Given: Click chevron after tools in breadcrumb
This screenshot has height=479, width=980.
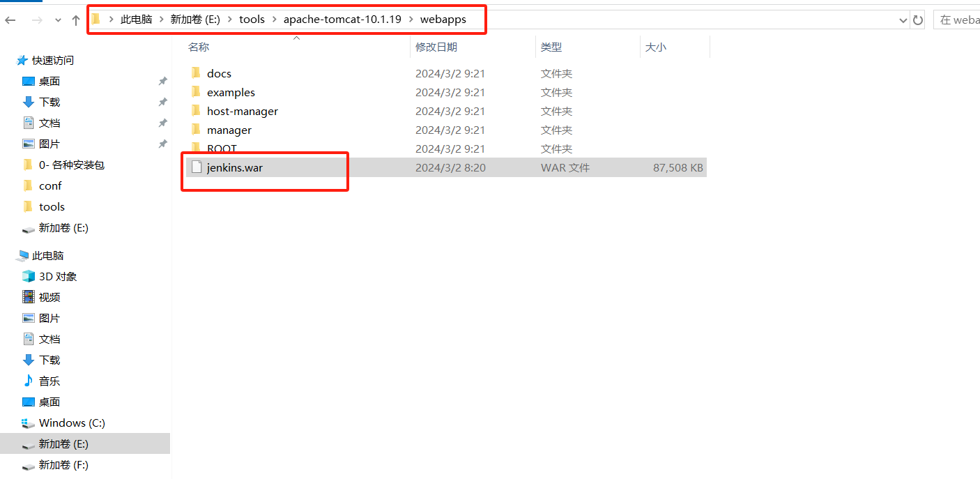Looking at the screenshot, I should [274, 20].
